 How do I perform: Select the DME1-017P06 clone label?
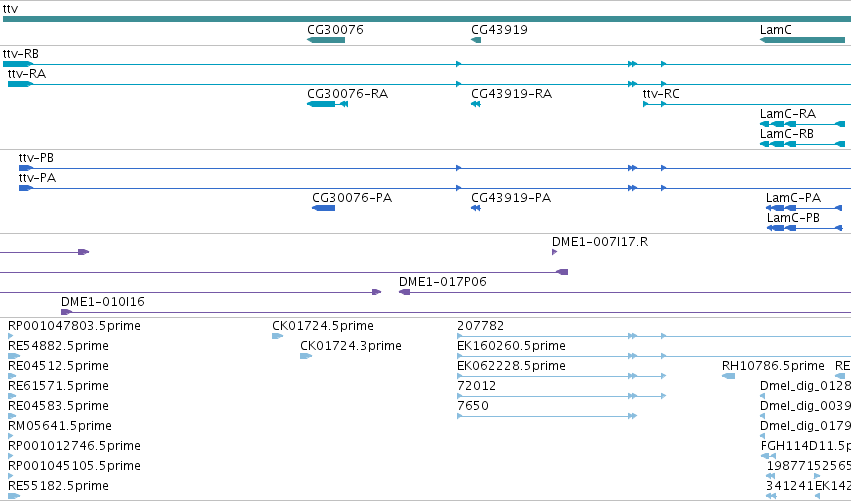pos(442,282)
